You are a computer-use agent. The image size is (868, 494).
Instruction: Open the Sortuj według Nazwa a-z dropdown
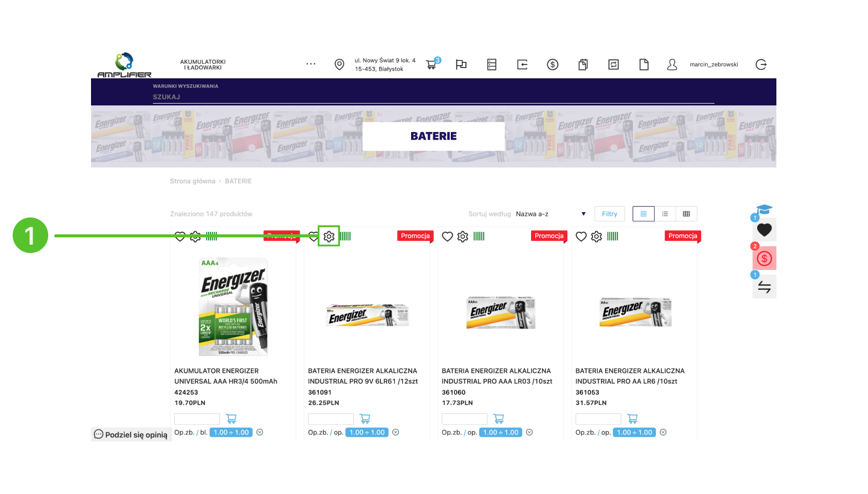click(x=551, y=214)
